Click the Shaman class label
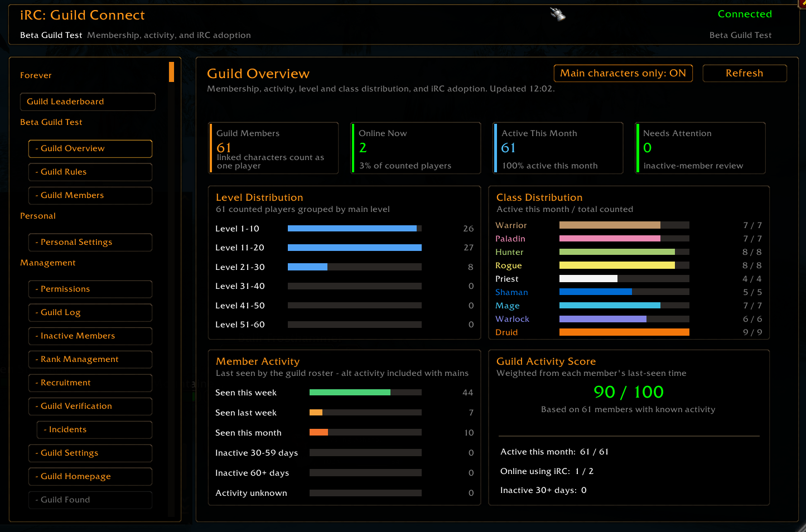Screen dimensions: 806x532 point(511,292)
